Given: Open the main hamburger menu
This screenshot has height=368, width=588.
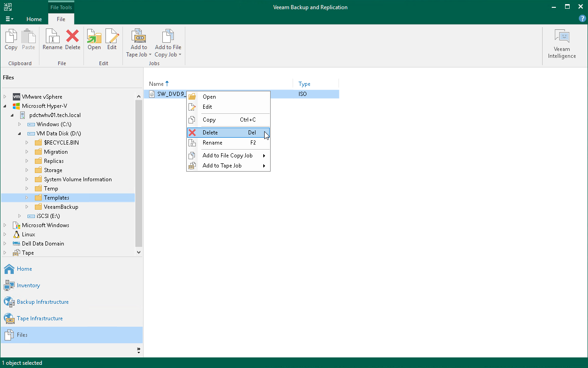Looking at the screenshot, I should click(x=9, y=19).
